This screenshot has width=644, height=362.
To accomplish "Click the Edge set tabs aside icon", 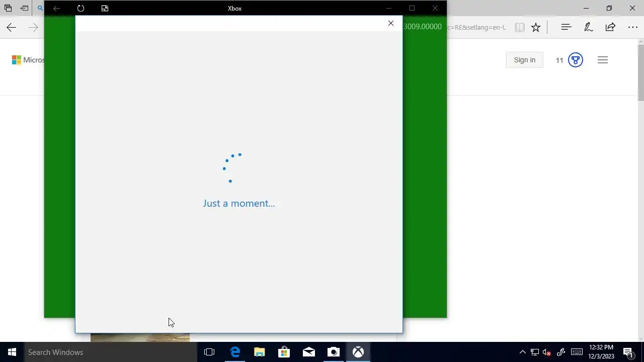I will pos(24,8).
